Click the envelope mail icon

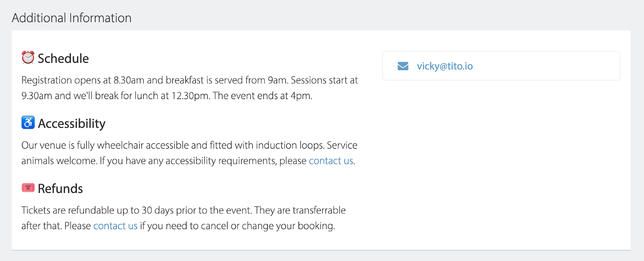click(403, 66)
